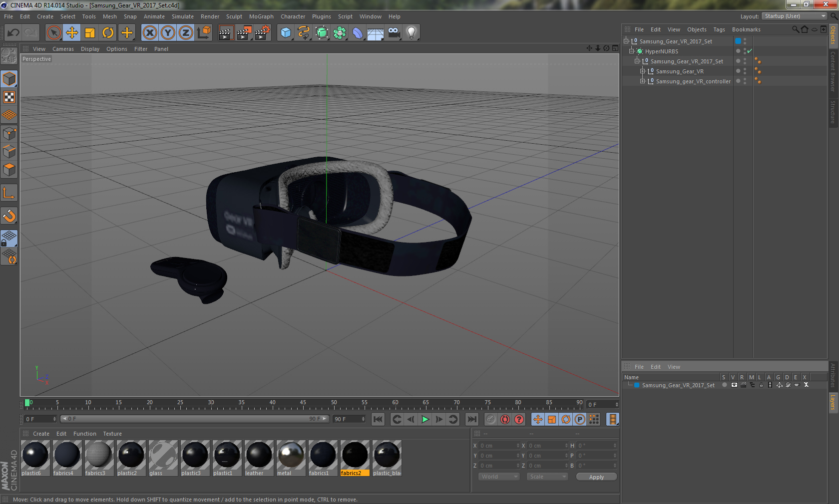Expand the Samsung_Gear_VR object node
The height and width of the screenshot is (504, 839).
[x=642, y=71]
